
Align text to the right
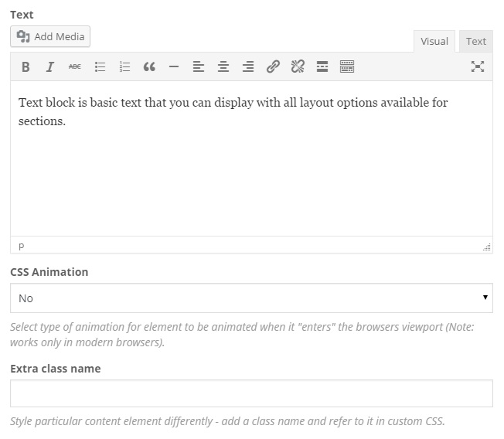(248, 67)
